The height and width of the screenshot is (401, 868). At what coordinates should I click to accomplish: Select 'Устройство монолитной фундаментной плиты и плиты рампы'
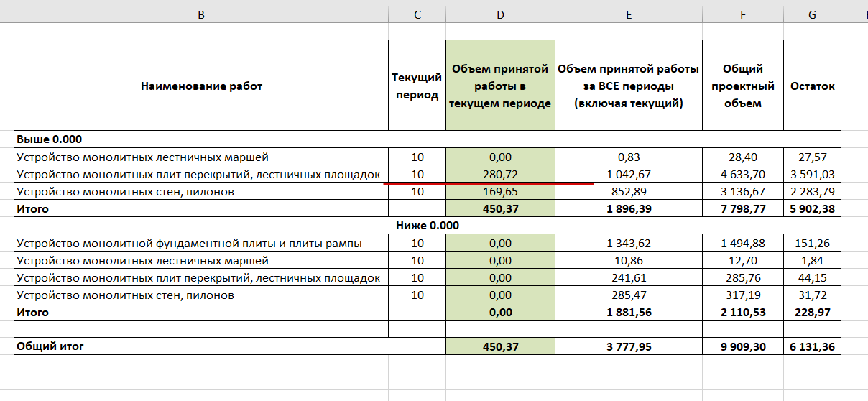pos(201,244)
